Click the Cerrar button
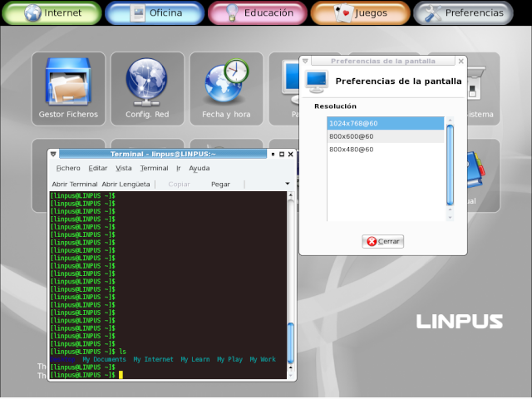Viewport: 532px width, 399px height. (x=382, y=242)
